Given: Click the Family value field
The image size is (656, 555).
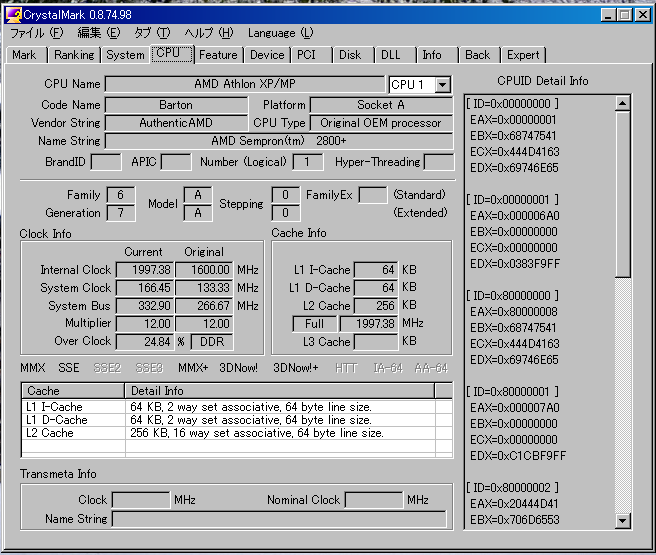Looking at the screenshot, I should pos(120,195).
